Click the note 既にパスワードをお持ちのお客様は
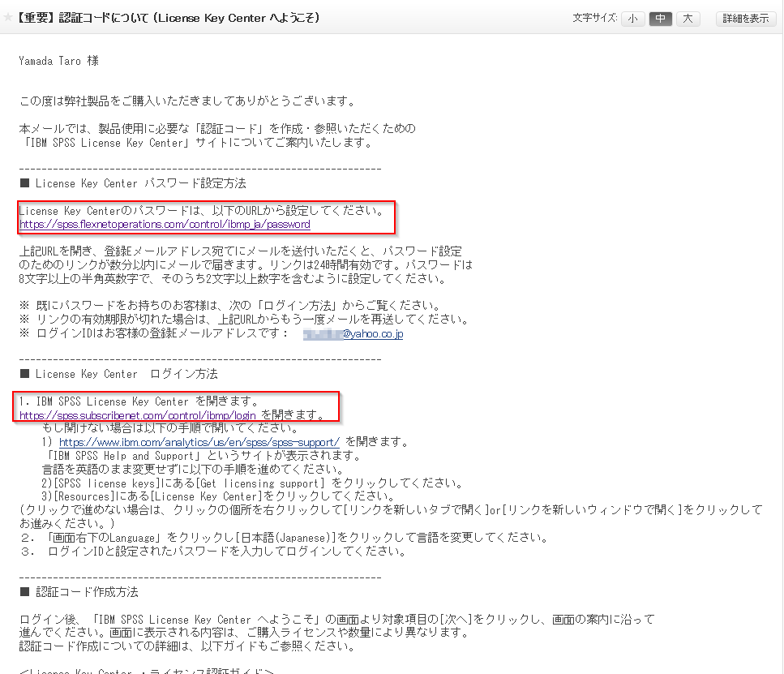This screenshot has height=674, width=784. coord(230,305)
